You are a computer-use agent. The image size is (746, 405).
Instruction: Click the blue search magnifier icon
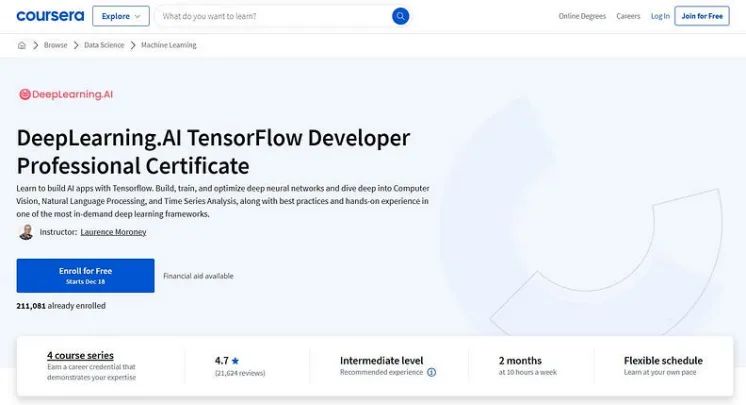coord(401,16)
